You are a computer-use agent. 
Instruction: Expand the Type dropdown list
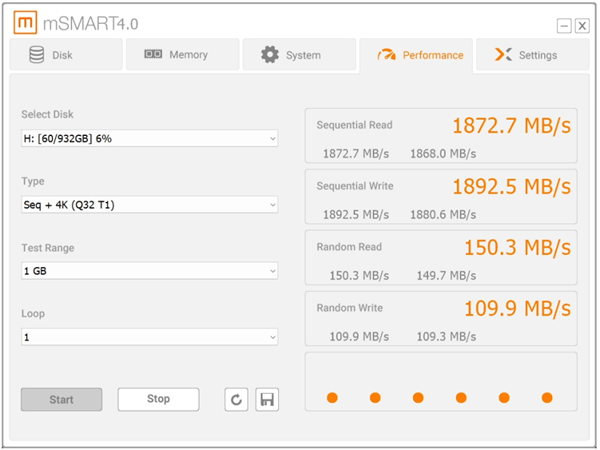[x=149, y=205]
